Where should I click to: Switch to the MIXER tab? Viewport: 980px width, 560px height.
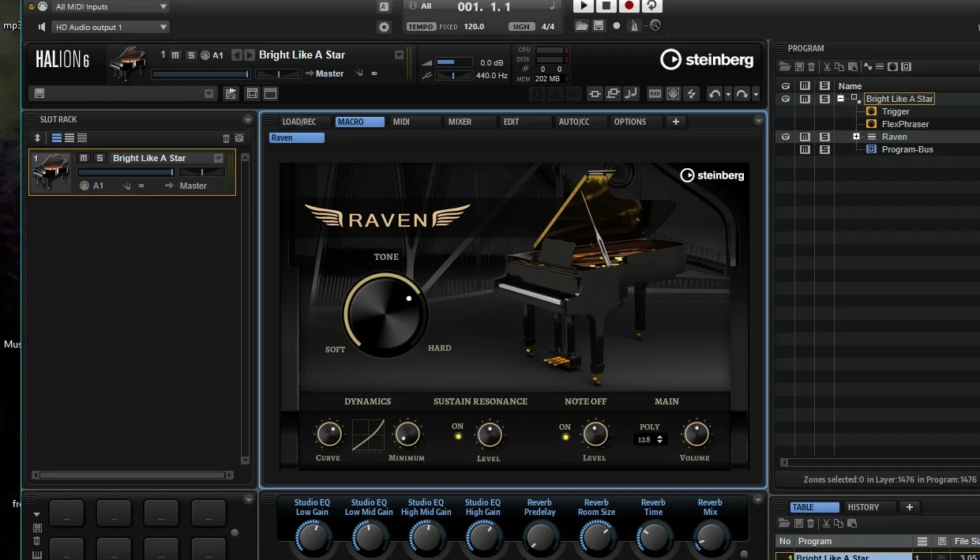[x=460, y=122]
